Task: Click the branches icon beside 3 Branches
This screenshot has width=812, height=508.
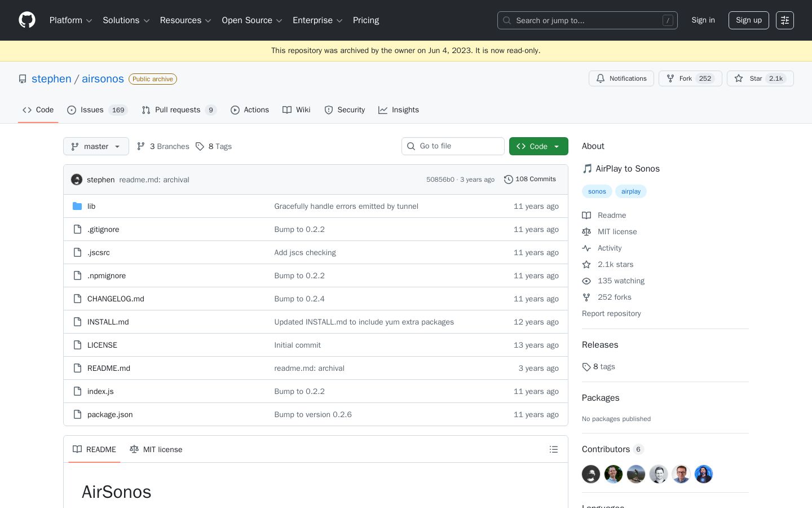Action: (x=141, y=146)
